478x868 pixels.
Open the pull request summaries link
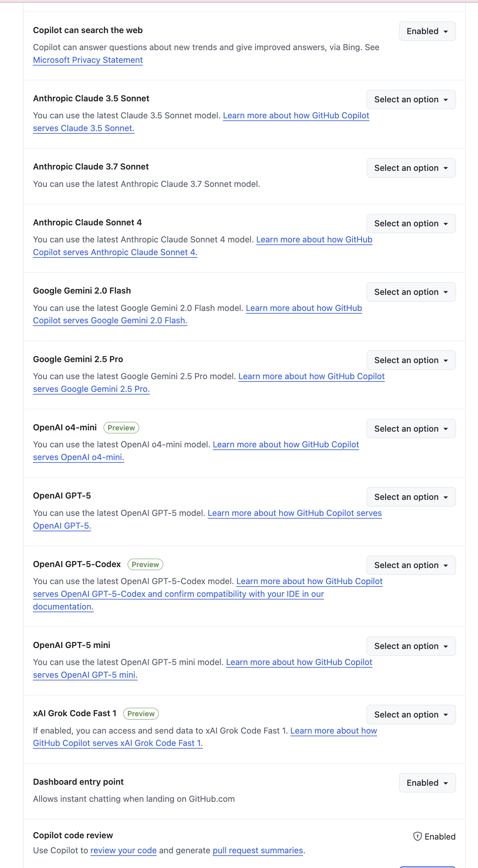(258, 851)
